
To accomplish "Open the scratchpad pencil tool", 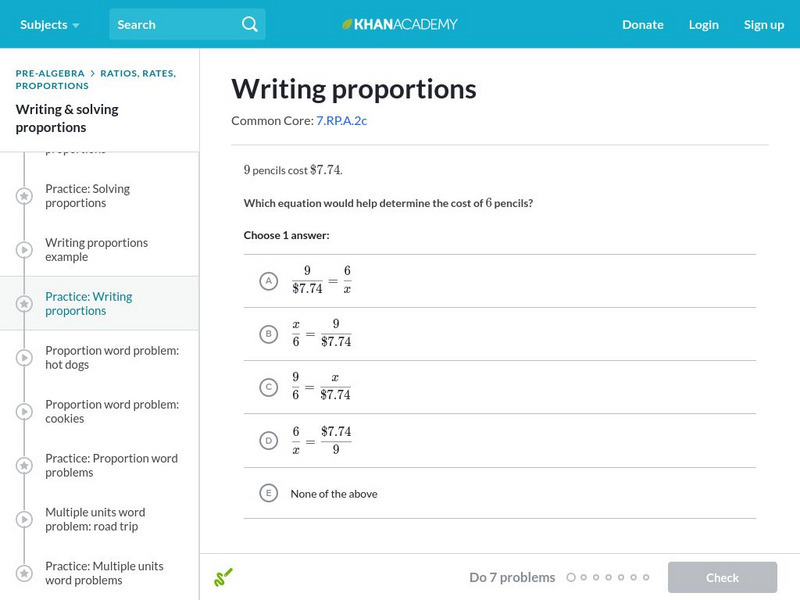I will (x=223, y=577).
